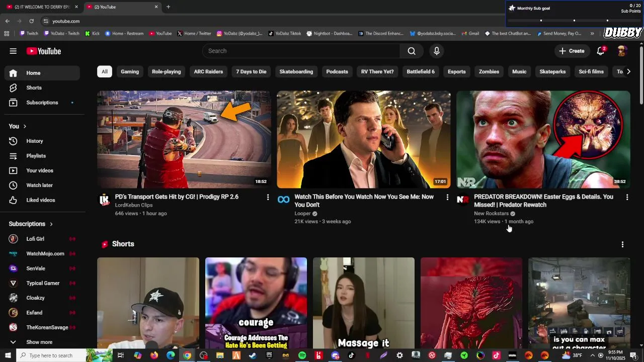Show more category chips with arrow

point(628,71)
